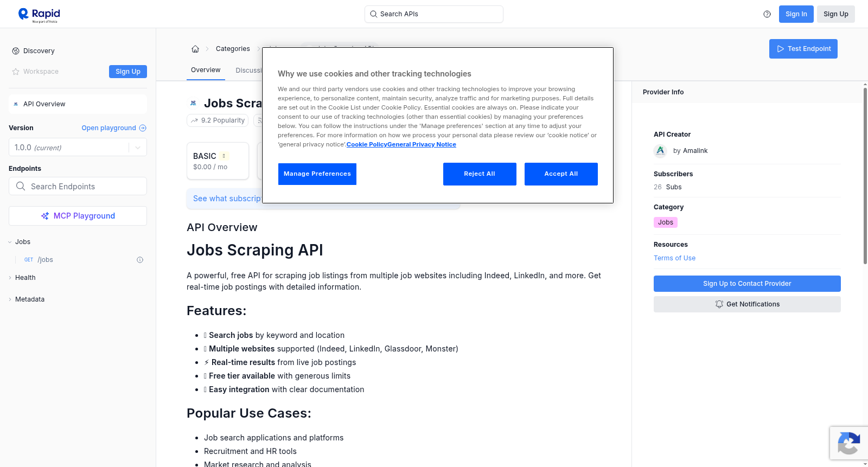This screenshot has width=868, height=467.
Task: Switch to the Overview tab
Action: (x=206, y=70)
